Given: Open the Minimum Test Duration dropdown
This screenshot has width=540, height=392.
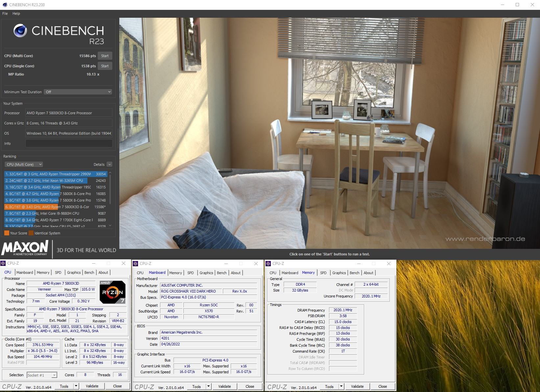Looking at the screenshot, I should click(x=78, y=92).
